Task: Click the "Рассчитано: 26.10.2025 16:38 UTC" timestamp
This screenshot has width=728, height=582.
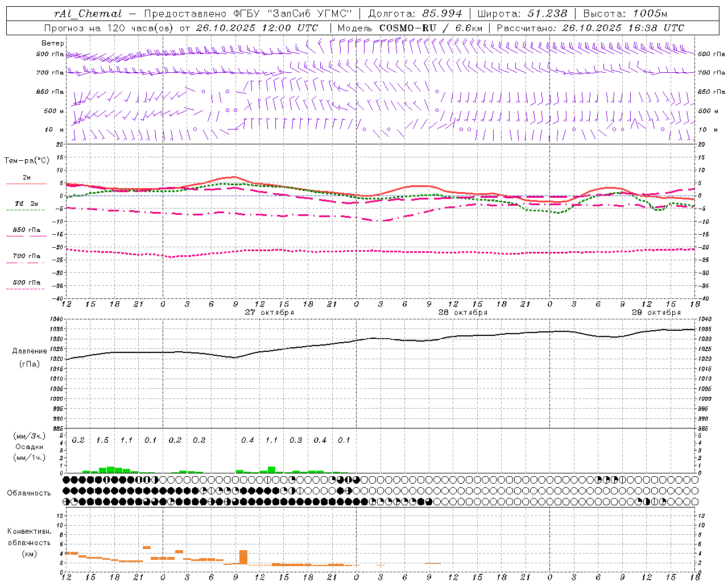Action: [590, 28]
